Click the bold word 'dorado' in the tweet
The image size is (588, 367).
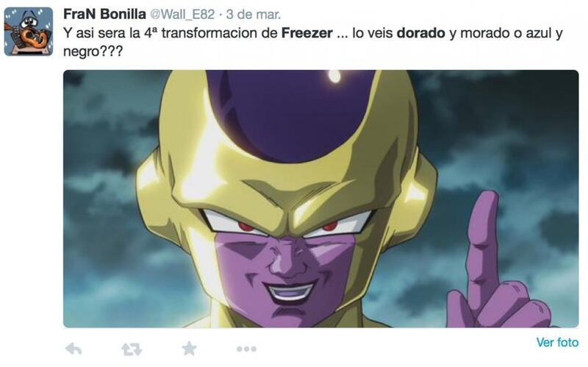coord(420,33)
